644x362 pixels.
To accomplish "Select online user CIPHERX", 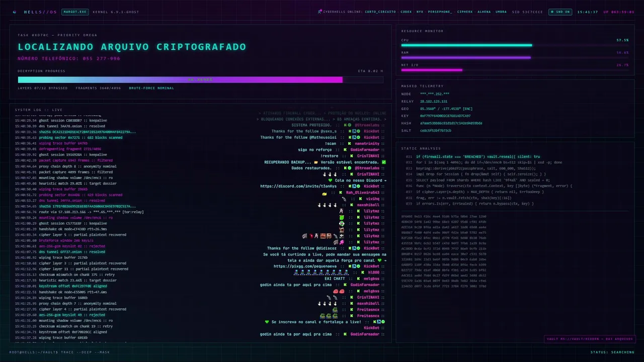I will click(x=465, y=12).
